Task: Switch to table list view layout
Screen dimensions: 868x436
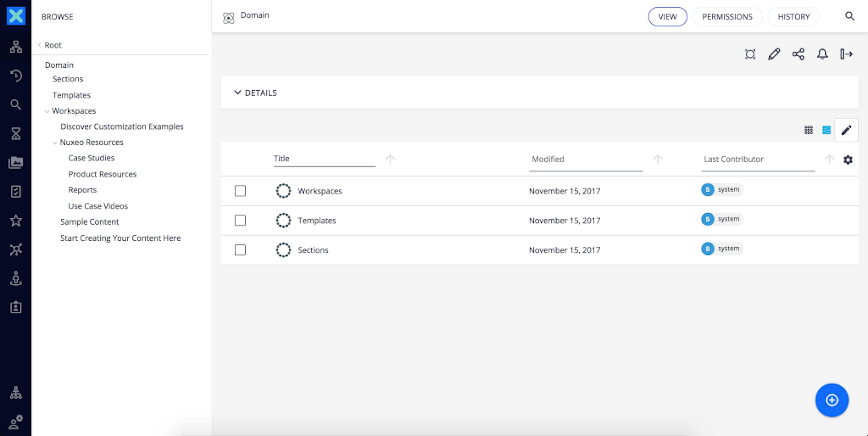Action: tap(827, 130)
